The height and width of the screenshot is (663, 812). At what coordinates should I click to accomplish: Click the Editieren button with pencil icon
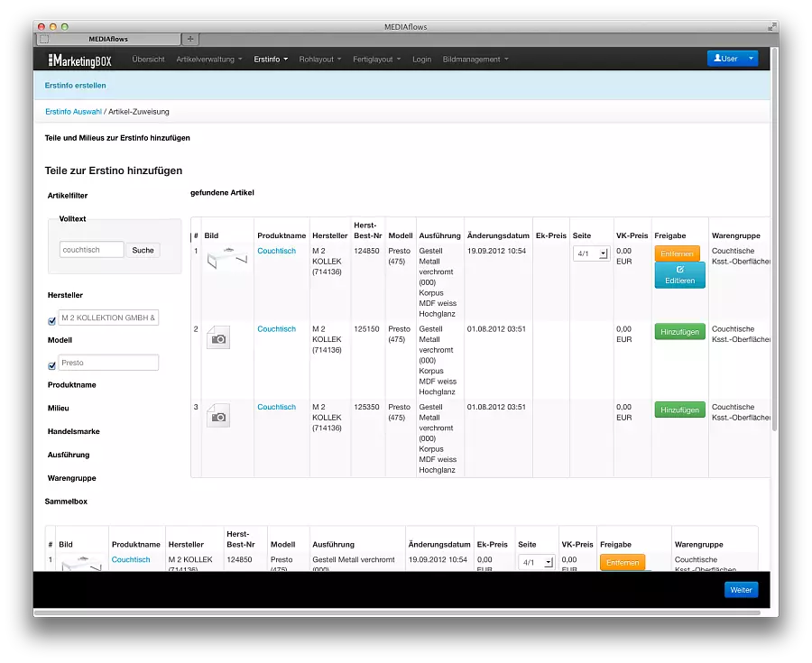[679, 275]
